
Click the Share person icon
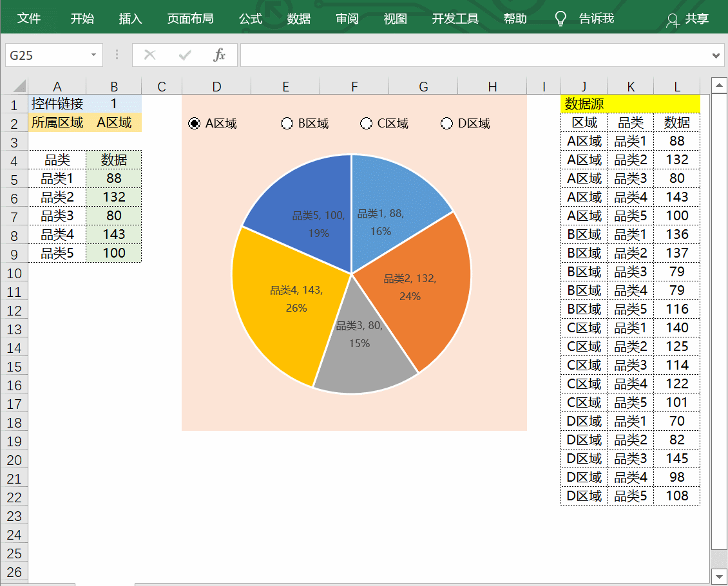pos(673,20)
